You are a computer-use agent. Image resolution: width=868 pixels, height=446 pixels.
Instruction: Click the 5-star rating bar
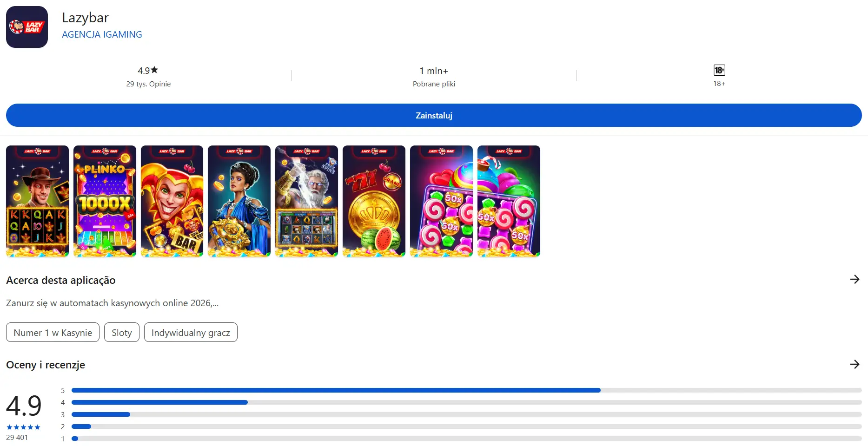467,390
